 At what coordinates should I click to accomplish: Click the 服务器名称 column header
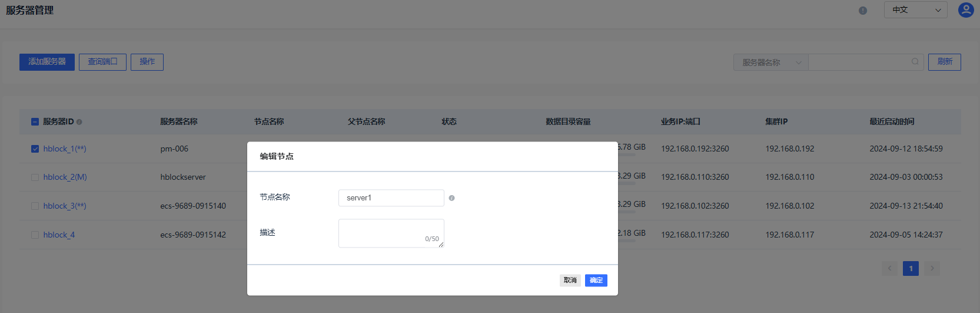coord(179,121)
